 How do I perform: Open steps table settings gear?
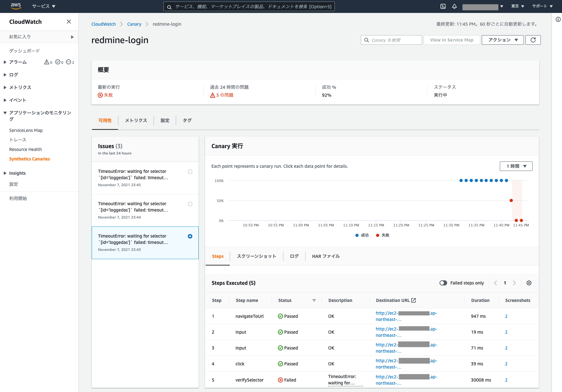point(529,283)
